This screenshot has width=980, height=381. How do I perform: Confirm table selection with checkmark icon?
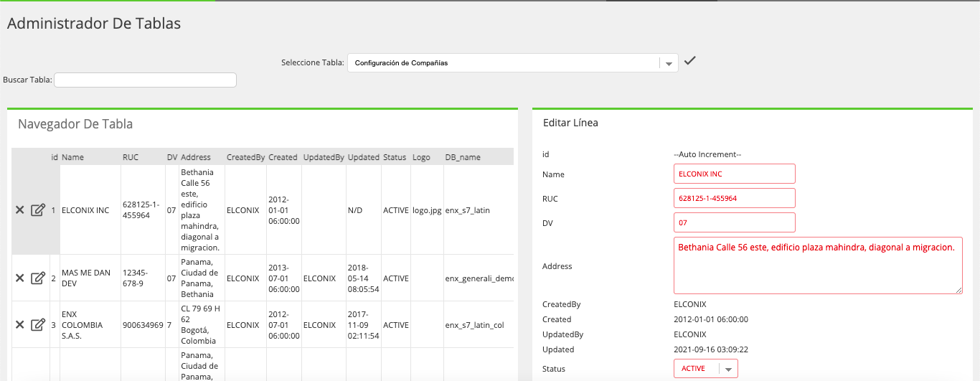[x=689, y=61]
